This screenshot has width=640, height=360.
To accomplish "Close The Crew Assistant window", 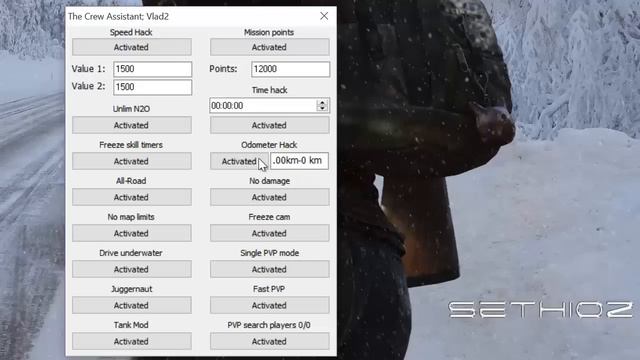I will click(324, 16).
